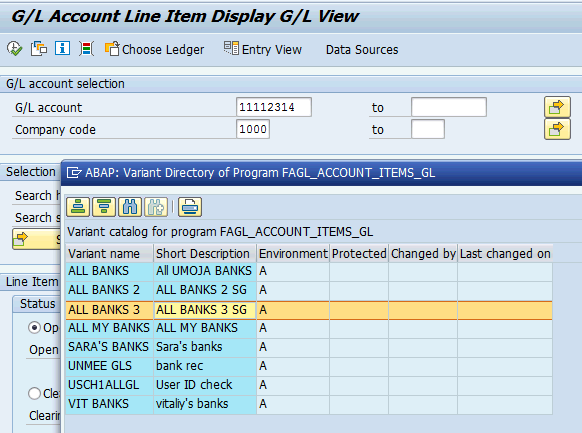Select the ALL BANKS 3 variant row
The width and height of the screenshot is (582, 433).
(309, 310)
